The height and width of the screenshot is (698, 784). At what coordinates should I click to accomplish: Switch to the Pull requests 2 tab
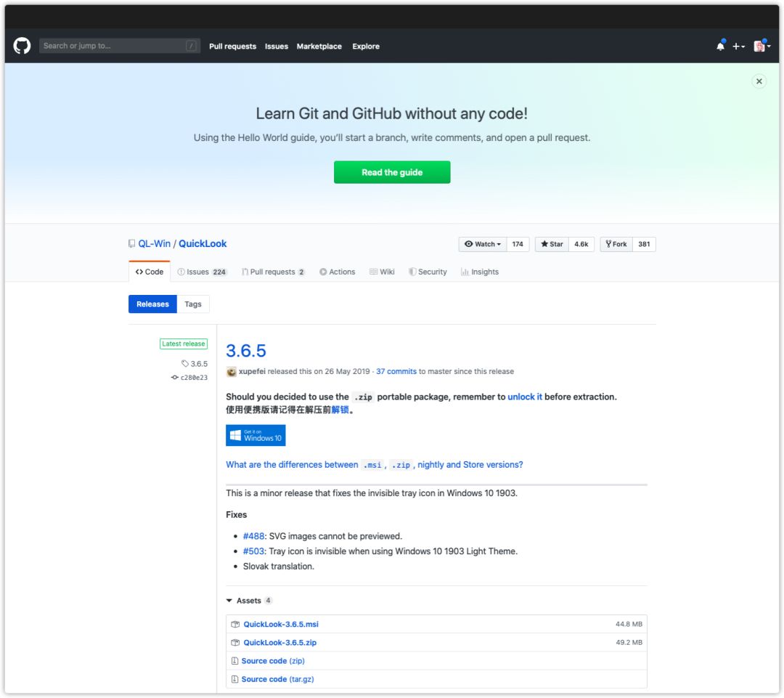point(273,272)
